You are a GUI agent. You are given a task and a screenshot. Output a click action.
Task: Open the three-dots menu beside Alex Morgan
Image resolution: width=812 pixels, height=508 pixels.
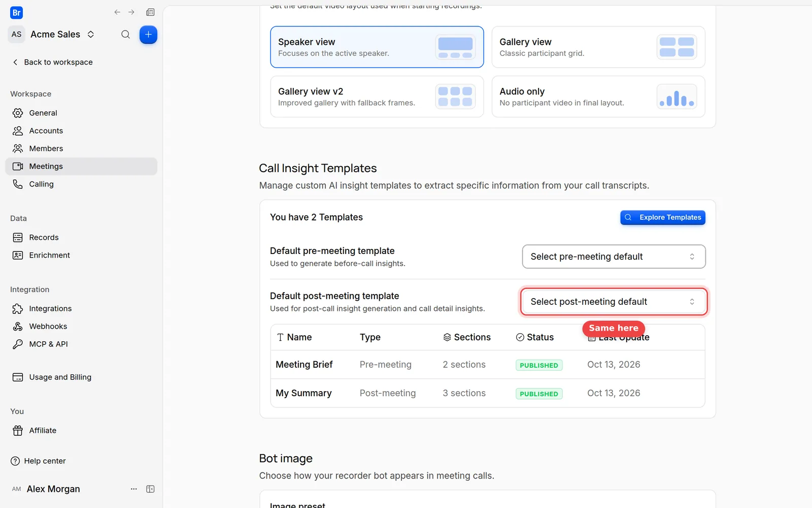click(x=134, y=489)
